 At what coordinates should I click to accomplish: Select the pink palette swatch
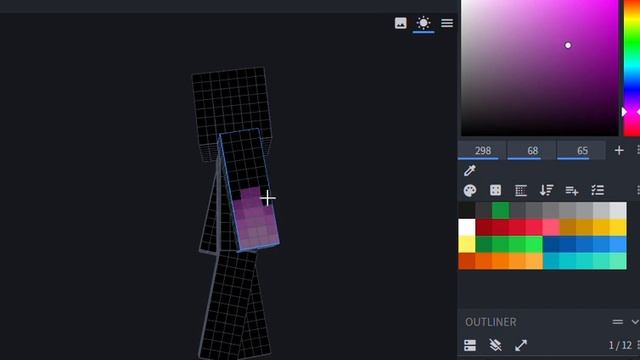pos(551,227)
